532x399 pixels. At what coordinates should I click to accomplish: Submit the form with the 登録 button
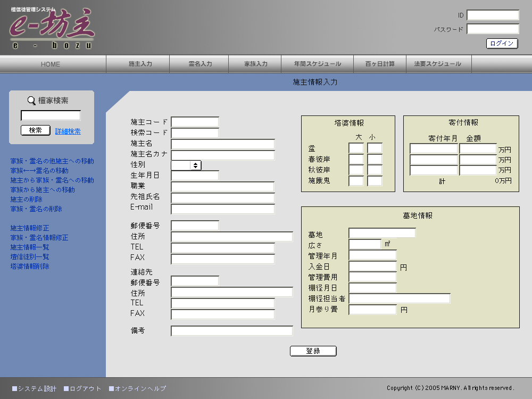pyautogui.click(x=313, y=351)
